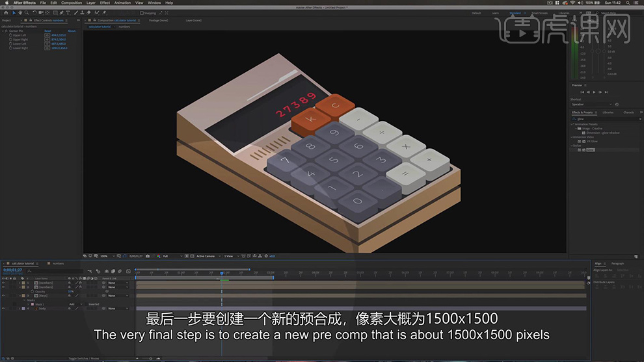Toggle the Inverted checkbox for Mask 1
Viewport: 644px width, 362px height.
pos(87,304)
